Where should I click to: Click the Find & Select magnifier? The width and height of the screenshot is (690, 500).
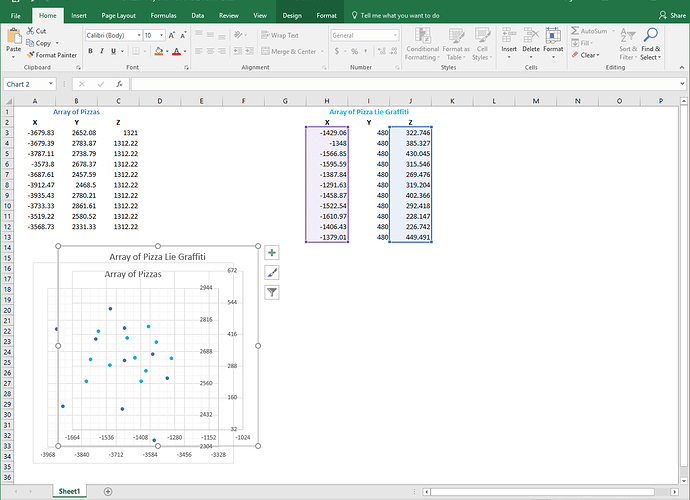click(651, 37)
